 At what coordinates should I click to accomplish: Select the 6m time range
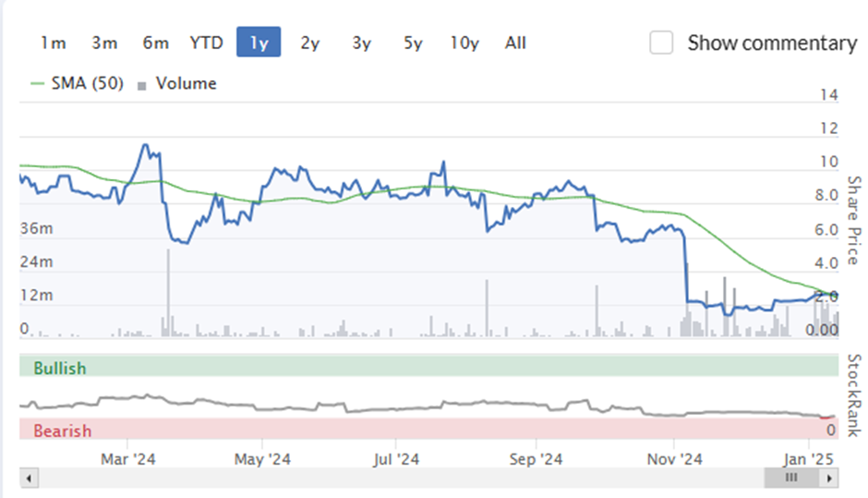point(155,43)
